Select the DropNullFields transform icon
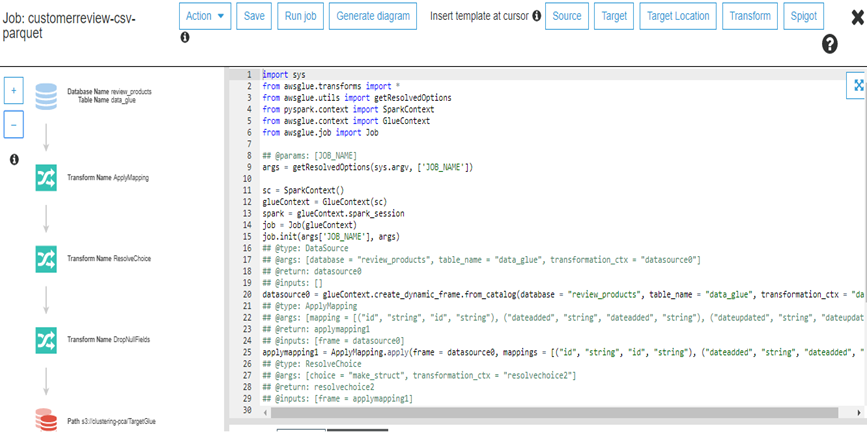The height and width of the screenshot is (433, 867). tap(46, 340)
